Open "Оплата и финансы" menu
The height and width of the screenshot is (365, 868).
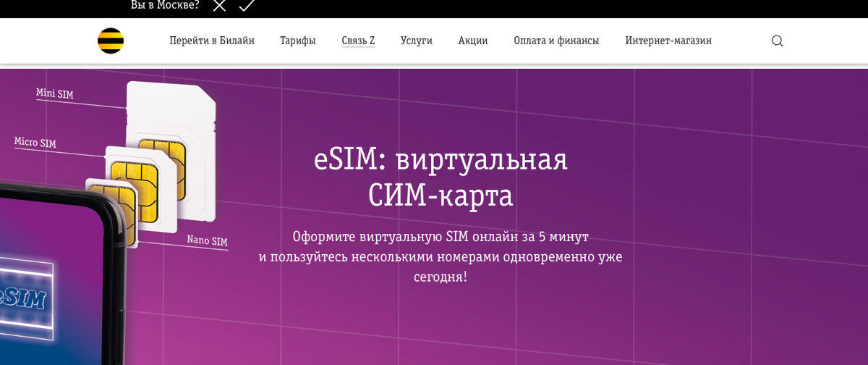(556, 41)
